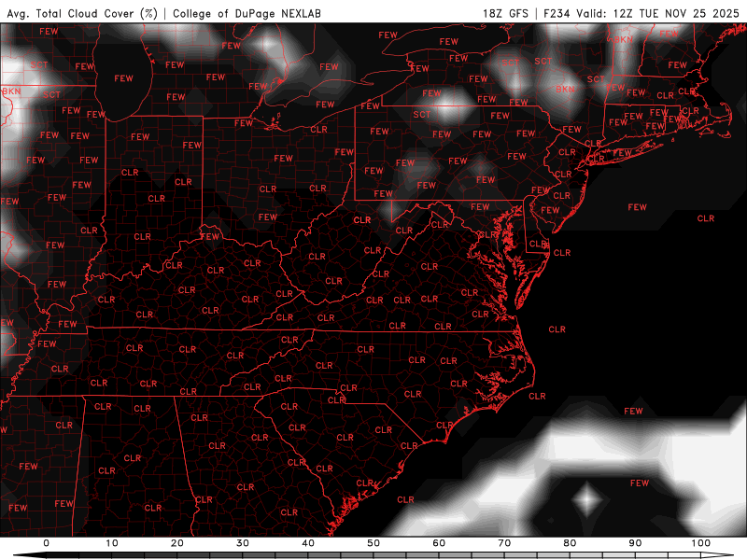The height and width of the screenshot is (560, 747).
Task: Click the CLR label offshore east of Virginia Beach
Action: click(x=557, y=329)
